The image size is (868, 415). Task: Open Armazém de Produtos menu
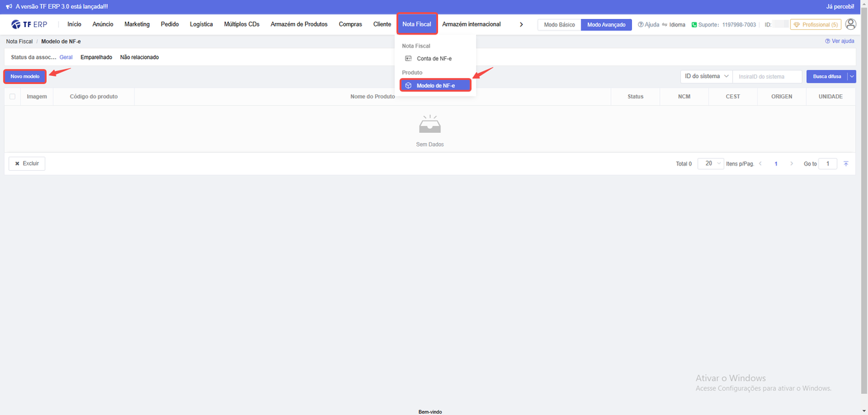(299, 24)
